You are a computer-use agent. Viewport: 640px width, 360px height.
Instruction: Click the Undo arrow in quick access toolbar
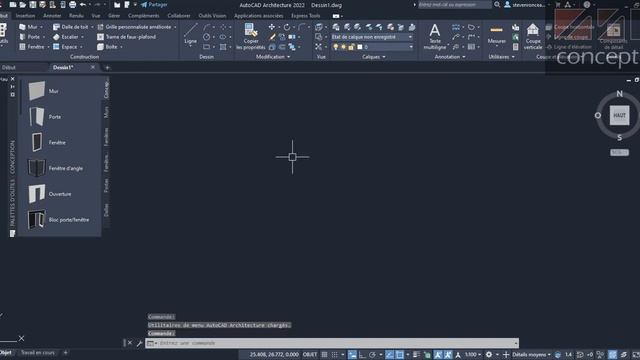[83, 5]
